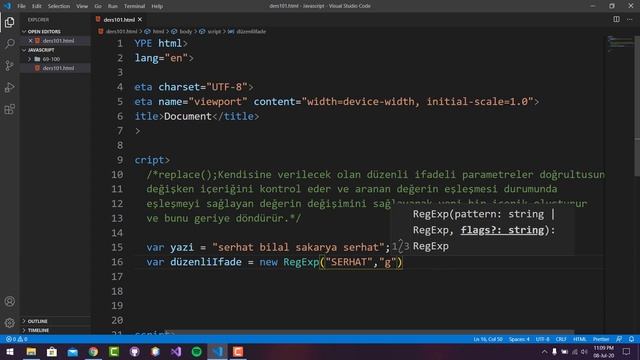Click the vertical editor scrollbar
Screen dimensions: 640x360
637,107
